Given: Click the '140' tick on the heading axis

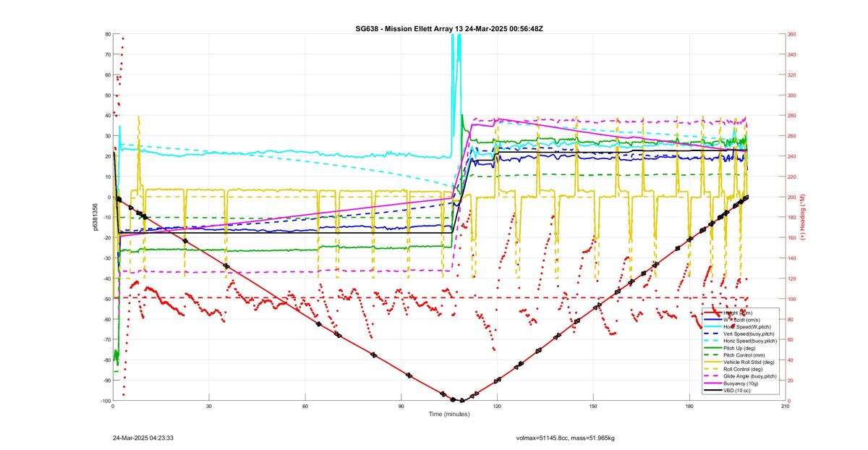Looking at the screenshot, I should coord(792,258).
